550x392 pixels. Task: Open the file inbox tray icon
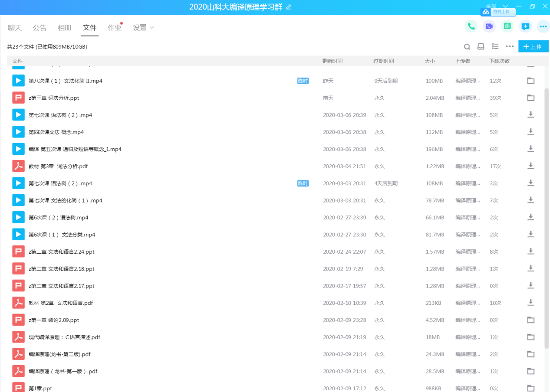(x=481, y=46)
